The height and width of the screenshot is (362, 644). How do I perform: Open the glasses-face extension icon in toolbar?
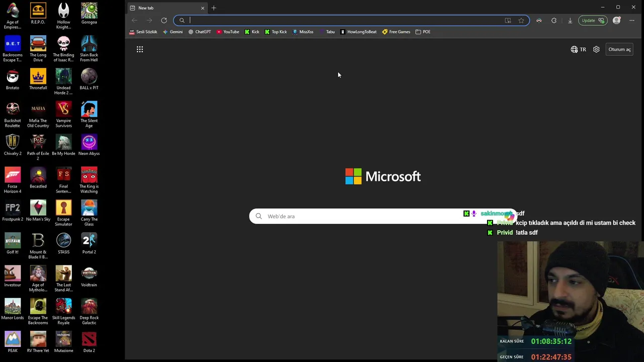click(x=539, y=21)
